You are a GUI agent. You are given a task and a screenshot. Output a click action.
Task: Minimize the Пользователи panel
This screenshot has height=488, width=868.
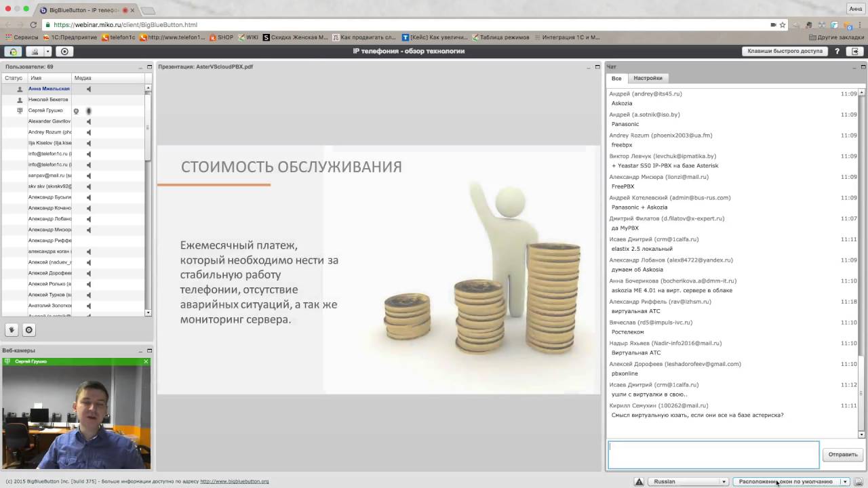pos(140,67)
